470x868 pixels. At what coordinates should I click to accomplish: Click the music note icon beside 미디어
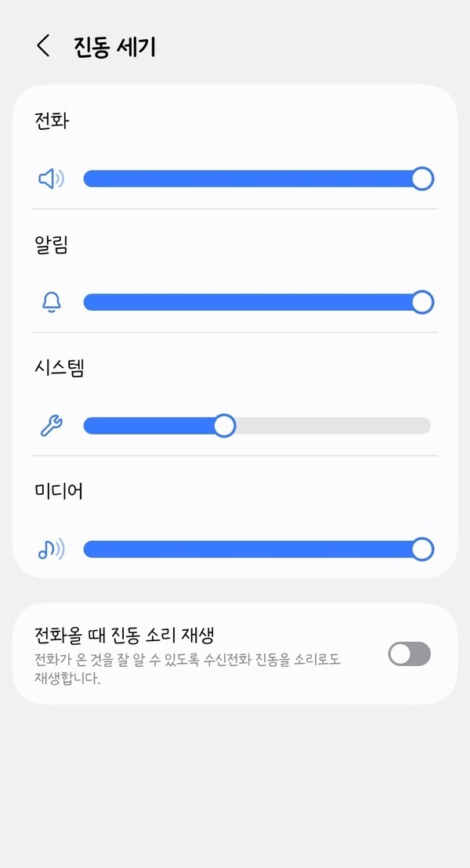pos(51,549)
